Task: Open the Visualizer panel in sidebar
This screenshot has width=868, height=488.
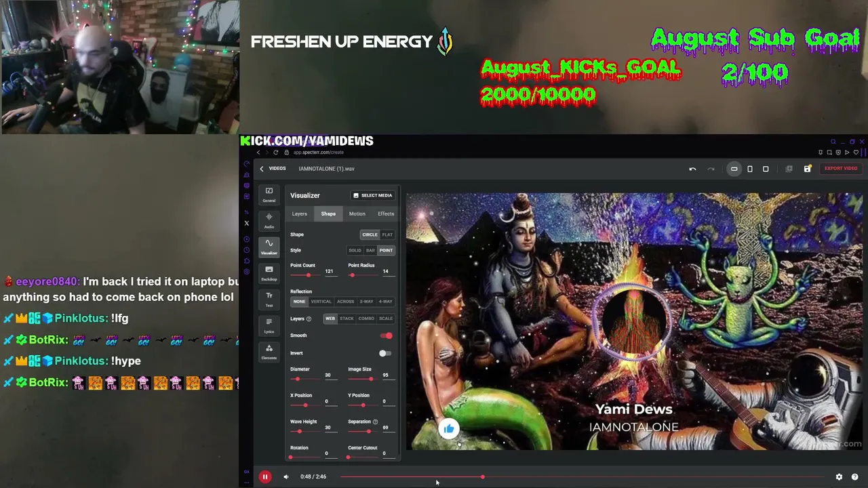Action: [269, 247]
